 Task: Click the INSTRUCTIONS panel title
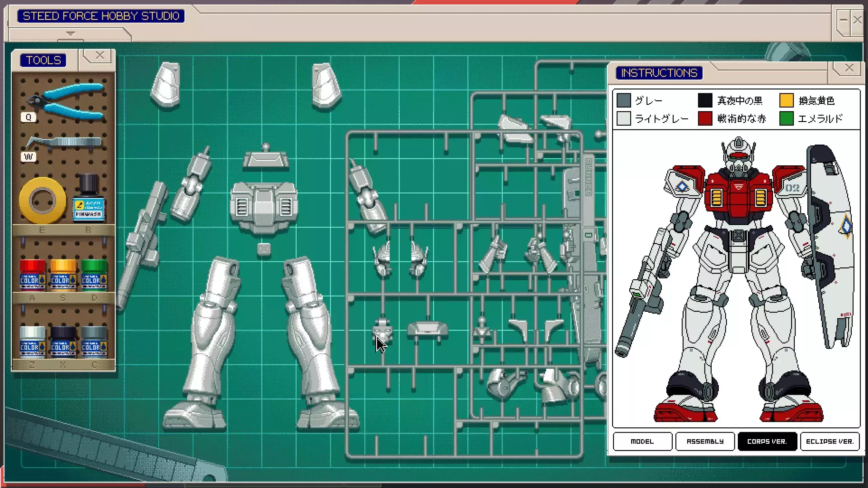coord(659,73)
